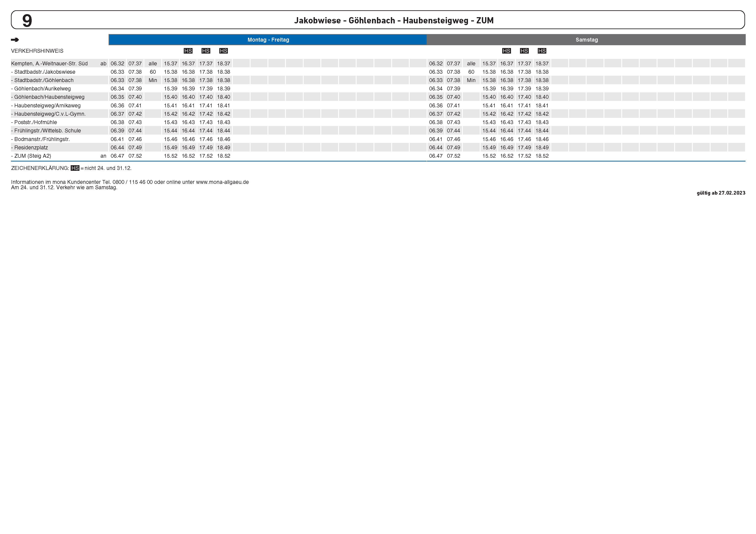Select the blue 'Montag - Freitag' header bar
The height and width of the screenshot is (534, 756).
(x=268, y=39)
